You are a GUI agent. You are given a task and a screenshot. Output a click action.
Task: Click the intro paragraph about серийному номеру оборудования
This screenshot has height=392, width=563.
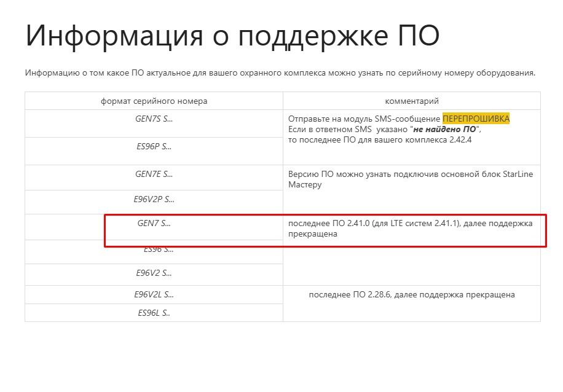pos(280,73)
